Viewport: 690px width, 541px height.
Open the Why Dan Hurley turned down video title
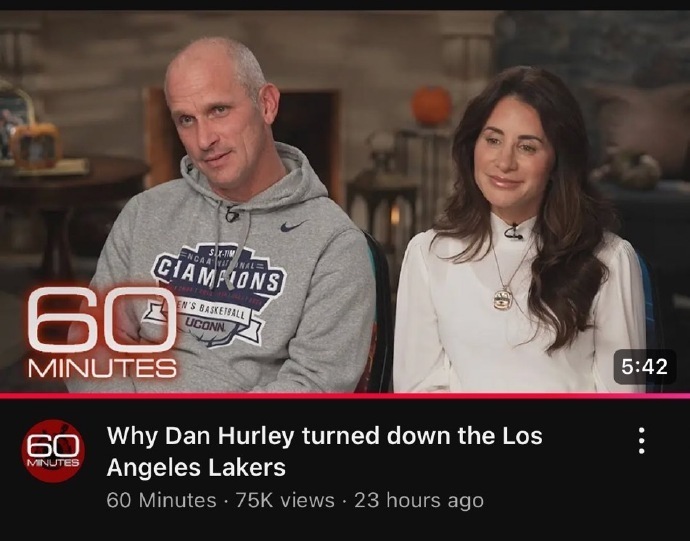click(324, 451)
